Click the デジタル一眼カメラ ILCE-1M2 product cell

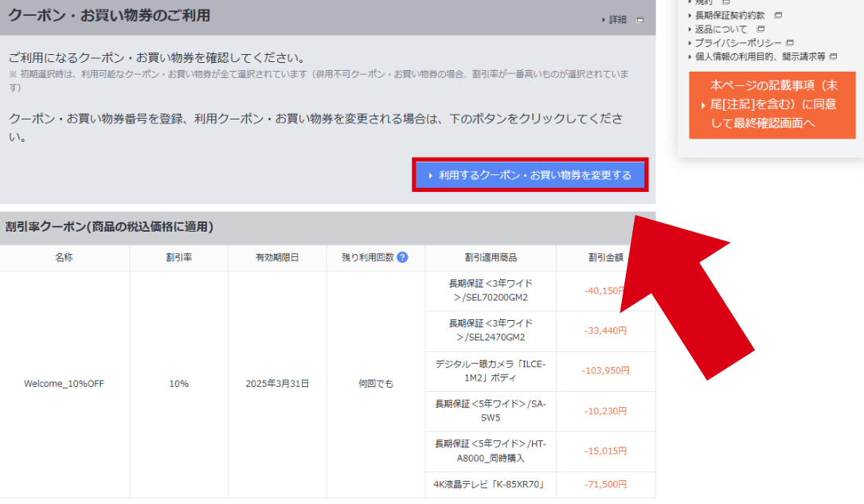click(x=491, y=371)
